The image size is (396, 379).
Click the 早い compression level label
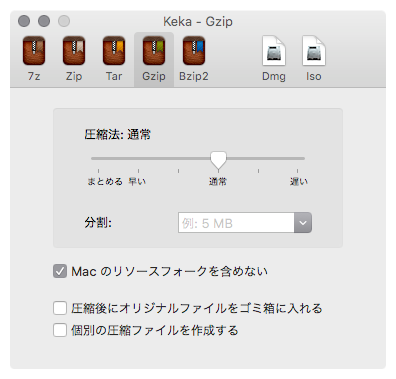tap(137, 182)
